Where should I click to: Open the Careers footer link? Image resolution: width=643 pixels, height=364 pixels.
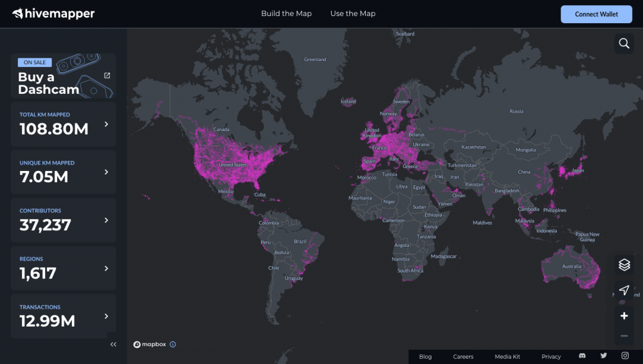463,357
